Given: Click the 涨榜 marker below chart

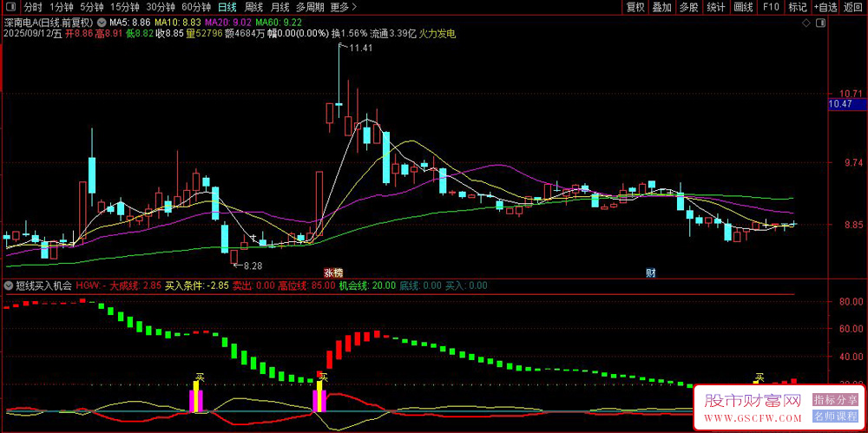Looking at the screenshot, I should coord(332,272).
